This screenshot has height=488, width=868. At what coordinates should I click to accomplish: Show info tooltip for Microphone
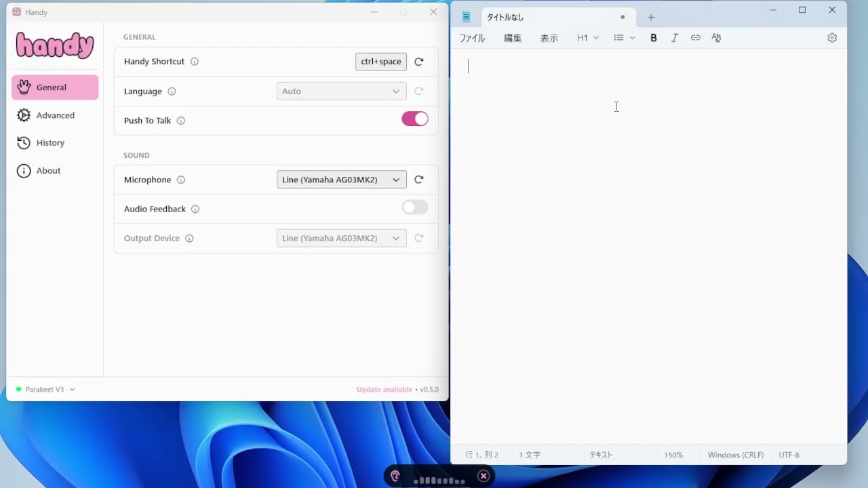click(x=181, y=180)
